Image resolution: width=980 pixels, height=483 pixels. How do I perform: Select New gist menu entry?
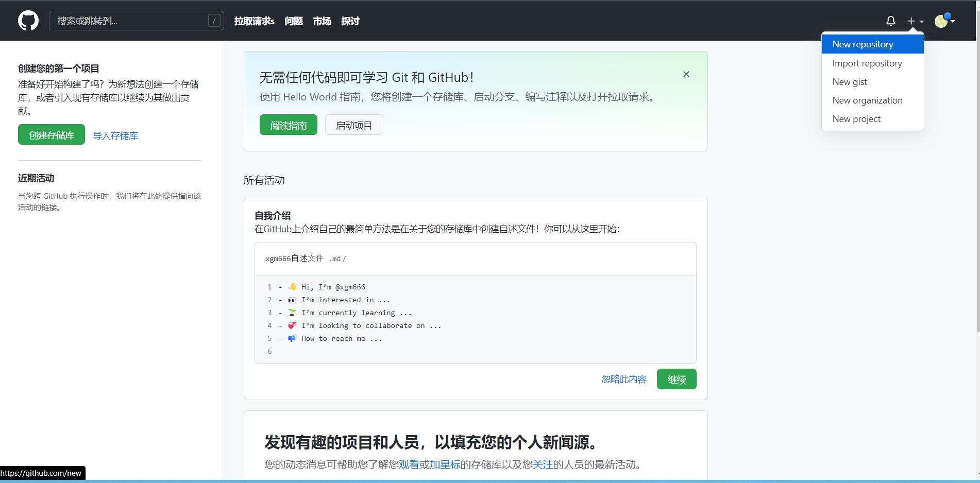point(872,82)
